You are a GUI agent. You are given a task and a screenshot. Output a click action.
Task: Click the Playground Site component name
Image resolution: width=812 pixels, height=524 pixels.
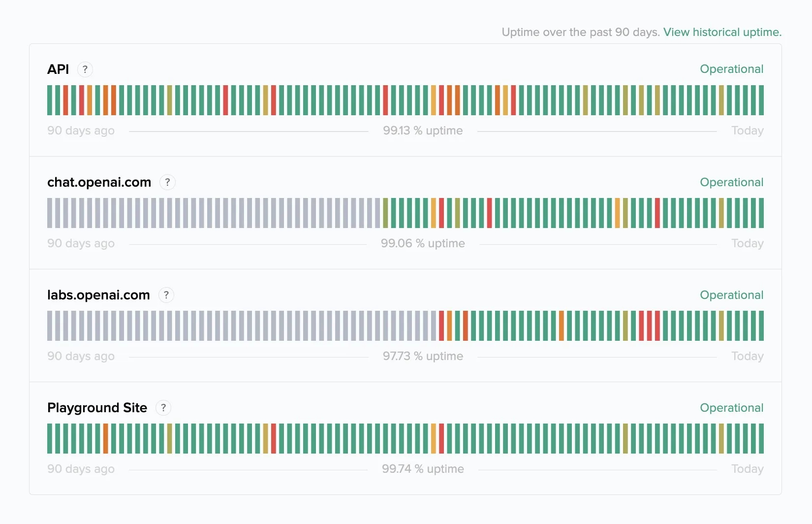[97, 408]
